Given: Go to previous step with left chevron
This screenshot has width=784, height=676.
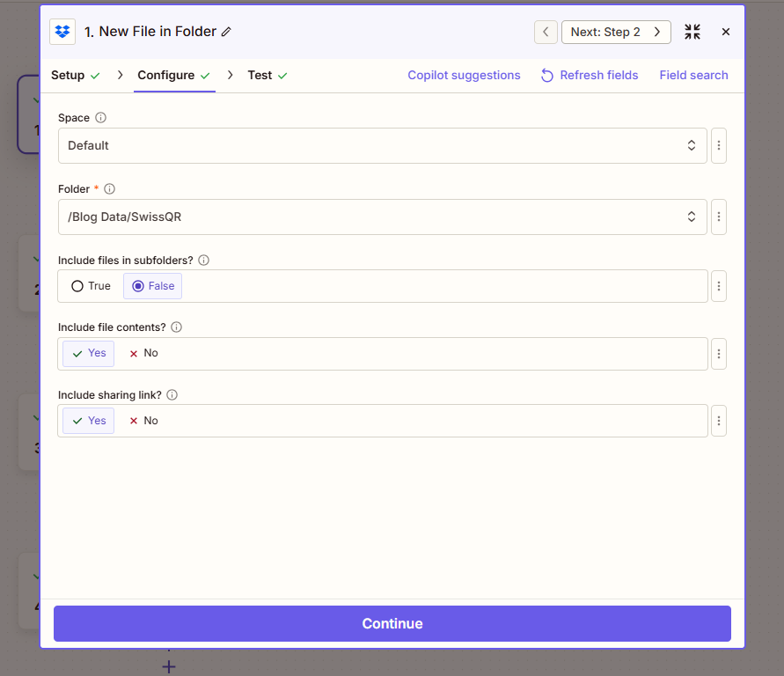Looking at the screenshot, I should (546, 32).
